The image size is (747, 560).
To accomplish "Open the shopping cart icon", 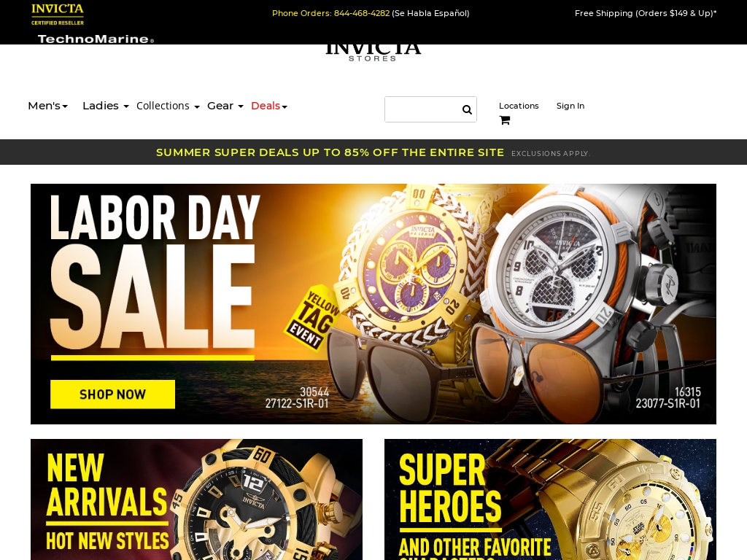I will point(505,120).
